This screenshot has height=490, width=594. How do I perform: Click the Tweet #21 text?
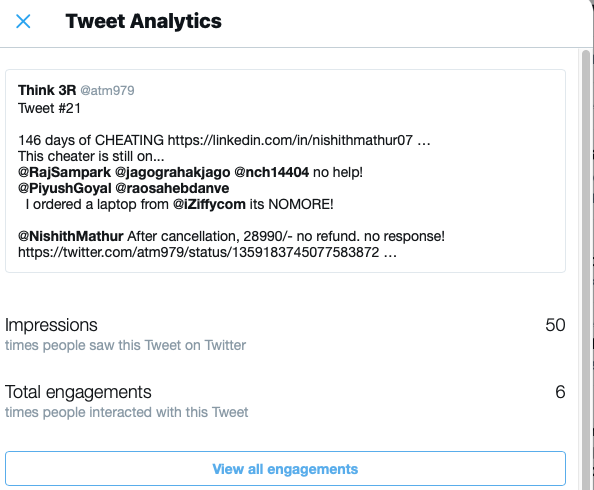click(x=49, y=108)
